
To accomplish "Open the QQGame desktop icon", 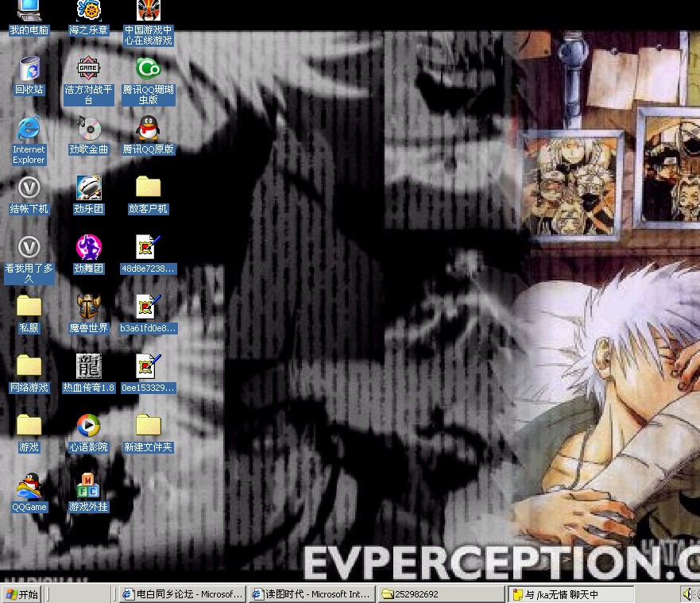I will click(x=29, y=485).
